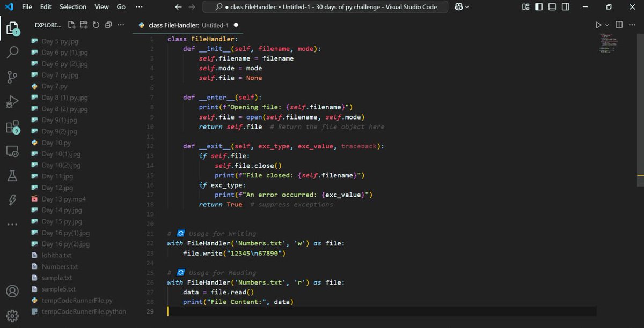Go back in navigation history
The width and height of the screenshot is (644, 328).
[x=179, y=7]
